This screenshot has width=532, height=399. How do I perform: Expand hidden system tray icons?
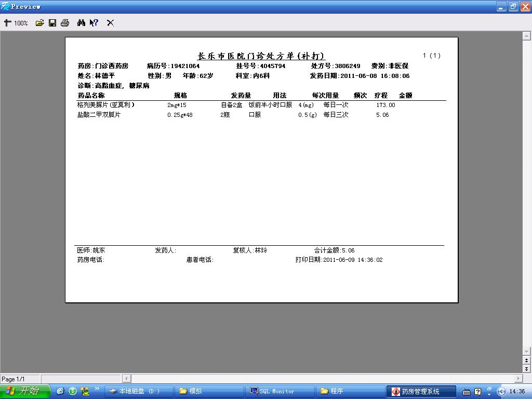[x=501, y=392]
